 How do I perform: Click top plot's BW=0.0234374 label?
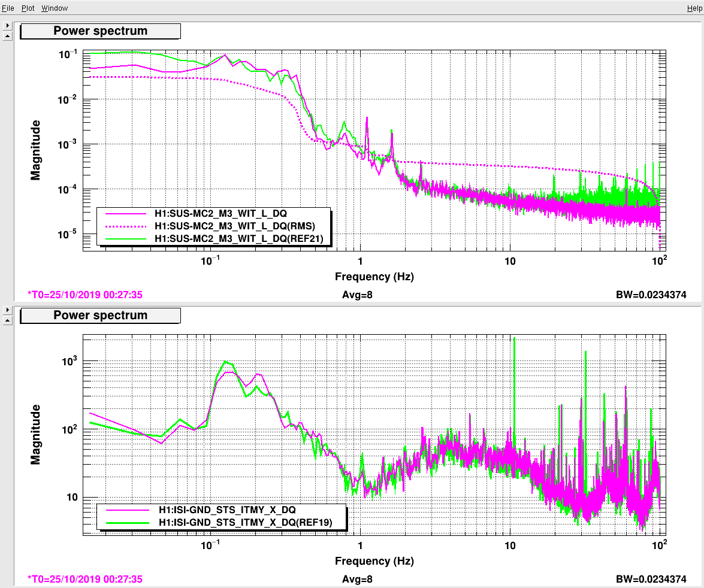pyautogui.click(x=651, y=295)
